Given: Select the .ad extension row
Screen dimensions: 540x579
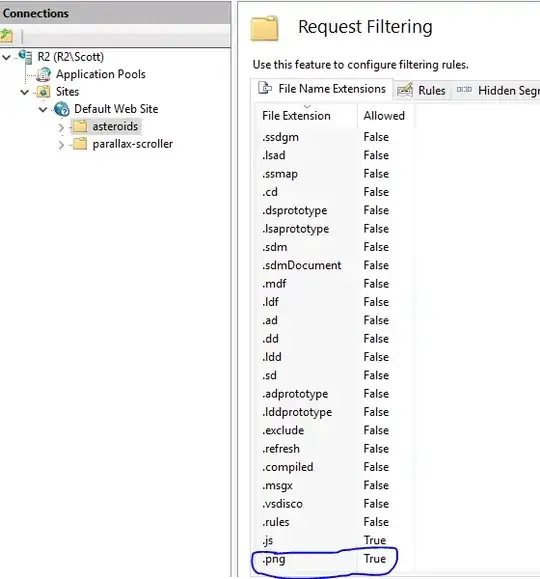Looking at the screenshot, I should (334, 321).
